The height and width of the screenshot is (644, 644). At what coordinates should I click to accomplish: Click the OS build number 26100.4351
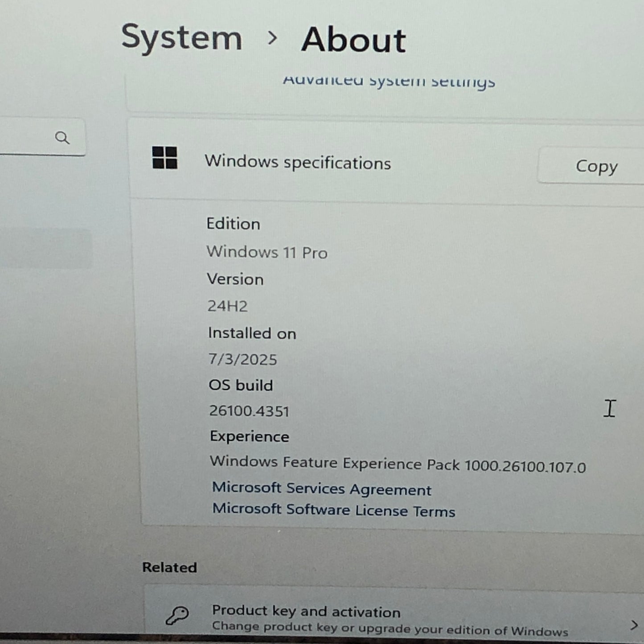[x=249, y=411]
